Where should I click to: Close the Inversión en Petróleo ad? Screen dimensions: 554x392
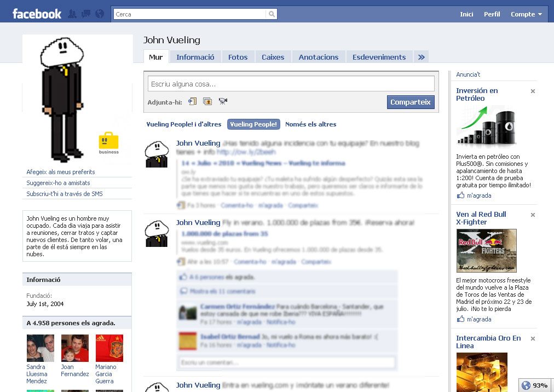(533, 91)
